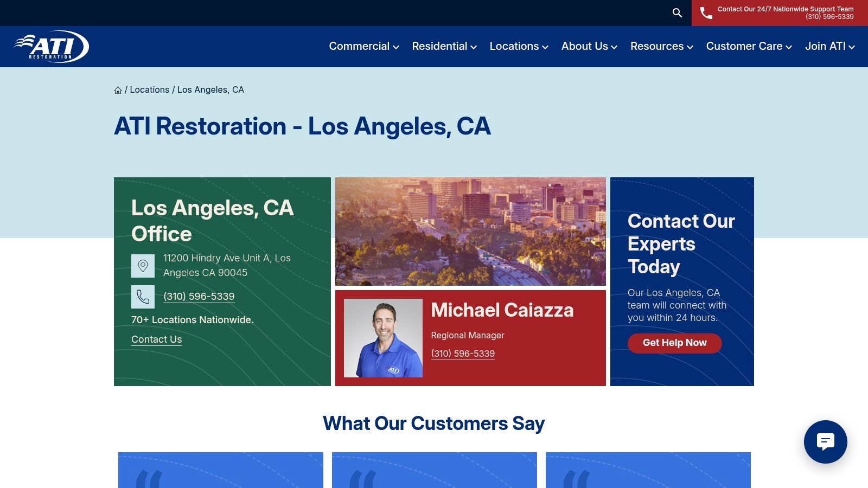The image size is (868, 488).
Task: Open the Locations dropdown chevron
Action: click(544, 47)
